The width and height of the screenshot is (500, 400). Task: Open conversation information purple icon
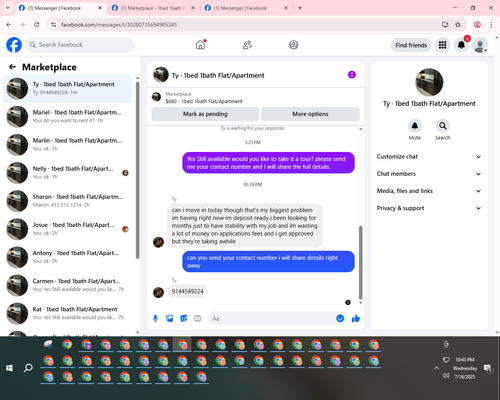tap(352, 75)
